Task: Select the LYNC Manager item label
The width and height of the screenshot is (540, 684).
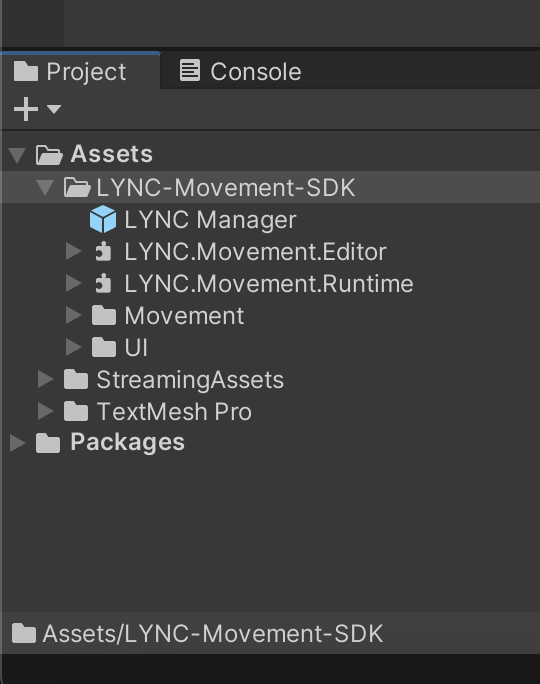Action: click(x=210, y=219)
